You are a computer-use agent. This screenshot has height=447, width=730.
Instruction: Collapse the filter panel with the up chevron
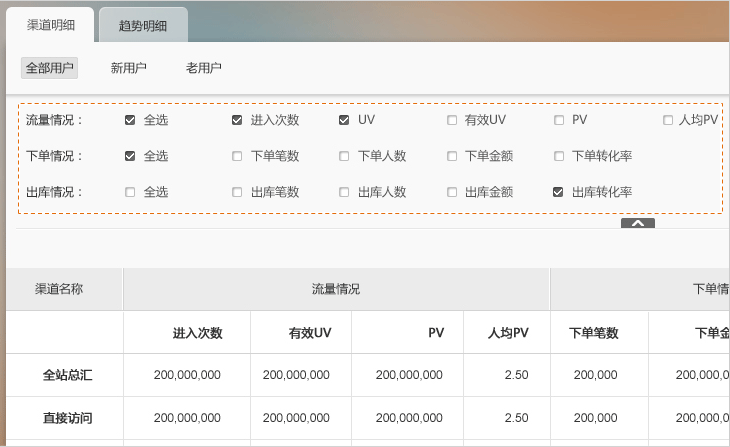[x=637, y=223]
